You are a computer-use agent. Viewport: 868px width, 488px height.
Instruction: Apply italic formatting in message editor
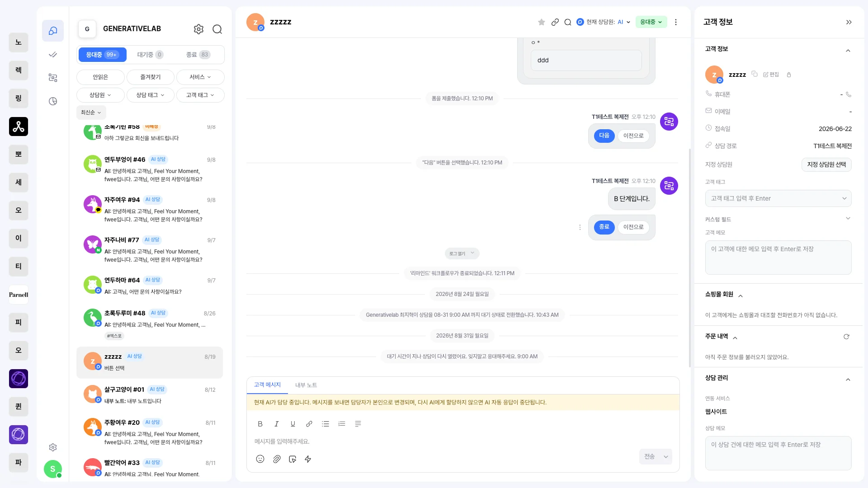click(x=276, y=424)
